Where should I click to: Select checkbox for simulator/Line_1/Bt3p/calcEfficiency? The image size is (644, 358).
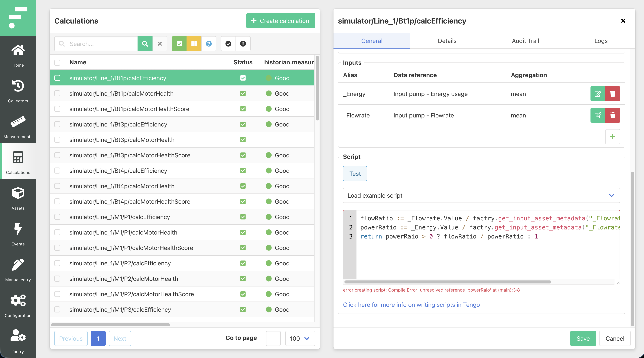click(x=57, y=124)
